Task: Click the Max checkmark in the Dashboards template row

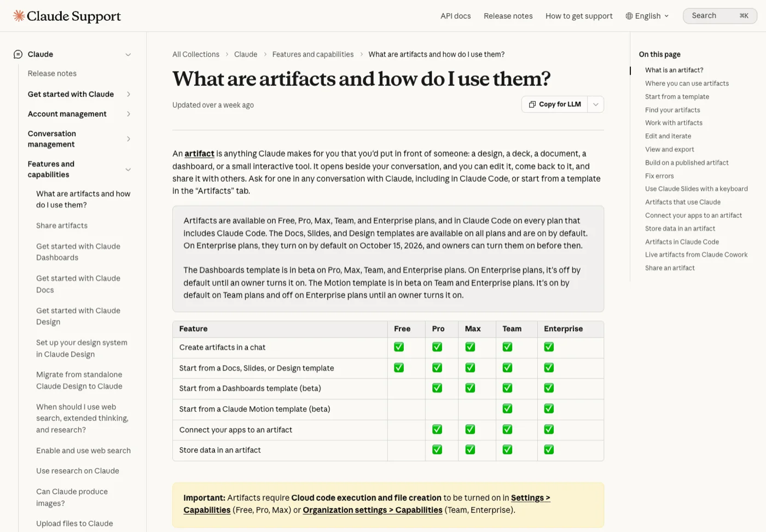Action: tap(470, 388)
